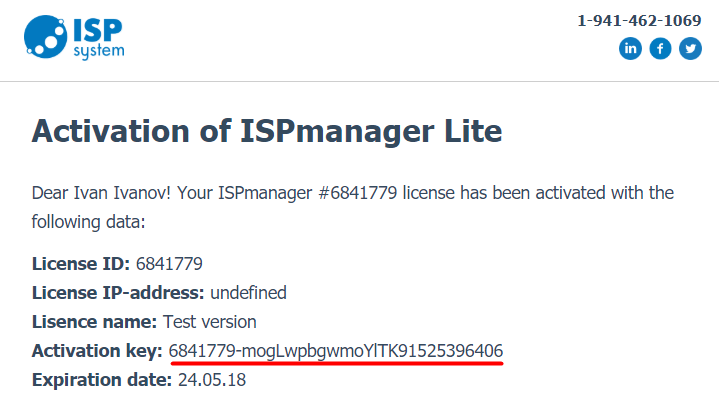Click the 'Lisence name:' label
This screenshot has width=719, height=402.
tap(94, 322)
